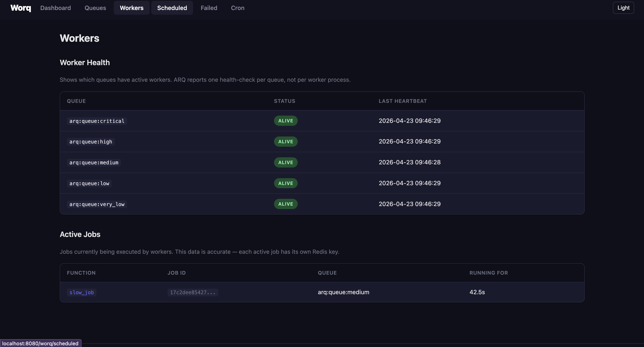Open the Failed tab
This screenshot has width=644, height=347.
coord(209,8)
